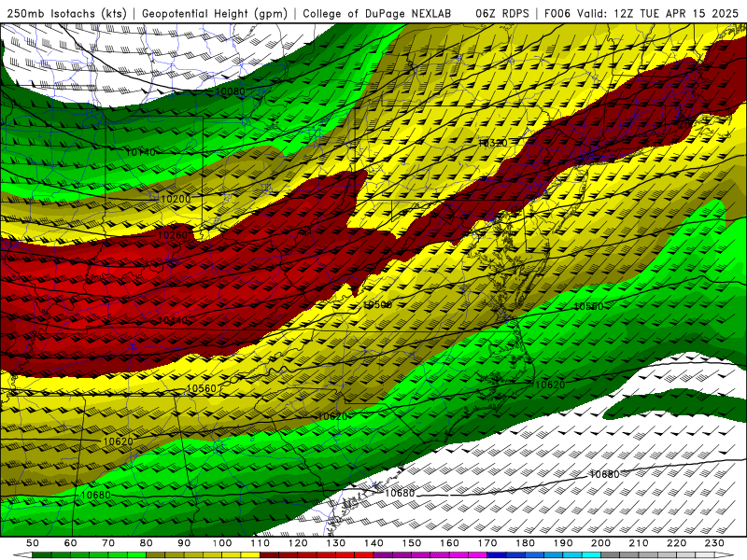The image size is (747, 560).
Task: Click the 220 value on the color scale
Action: coord(676,543)
